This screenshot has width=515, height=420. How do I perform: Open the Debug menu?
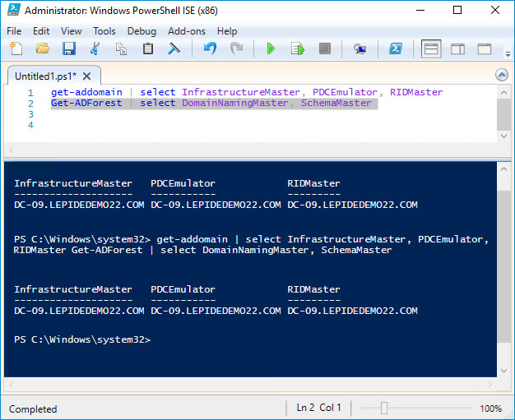142,31
